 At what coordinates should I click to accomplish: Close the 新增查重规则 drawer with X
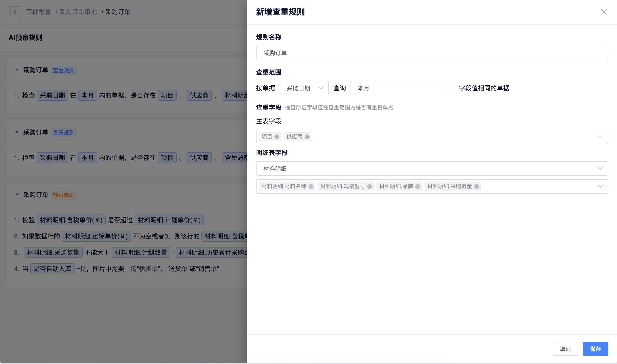click(x=603, y=12)
